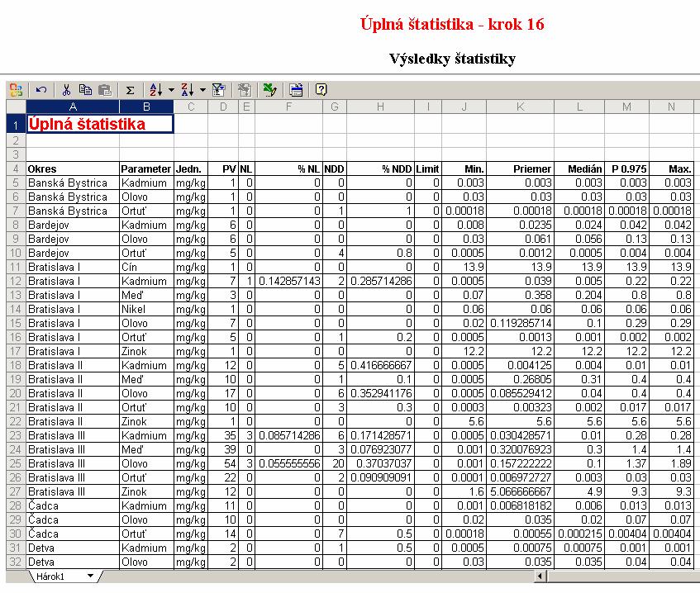Select 'Cín' parameter cell

pos(146,268)
